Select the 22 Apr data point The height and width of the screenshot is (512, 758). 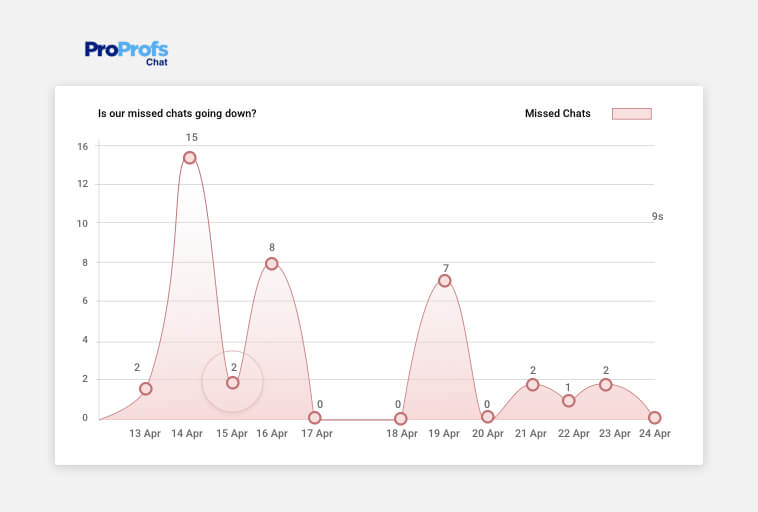(569, 401)
